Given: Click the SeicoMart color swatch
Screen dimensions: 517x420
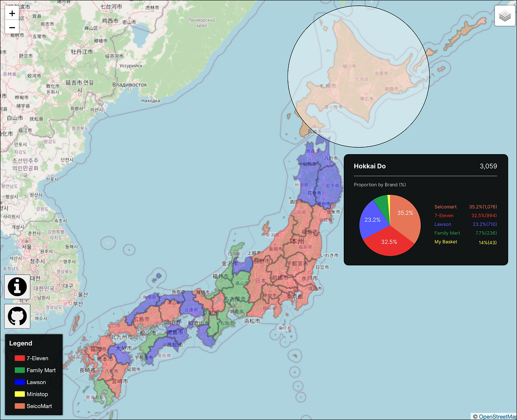Looking at the screenshot, I should click(19, 406).
